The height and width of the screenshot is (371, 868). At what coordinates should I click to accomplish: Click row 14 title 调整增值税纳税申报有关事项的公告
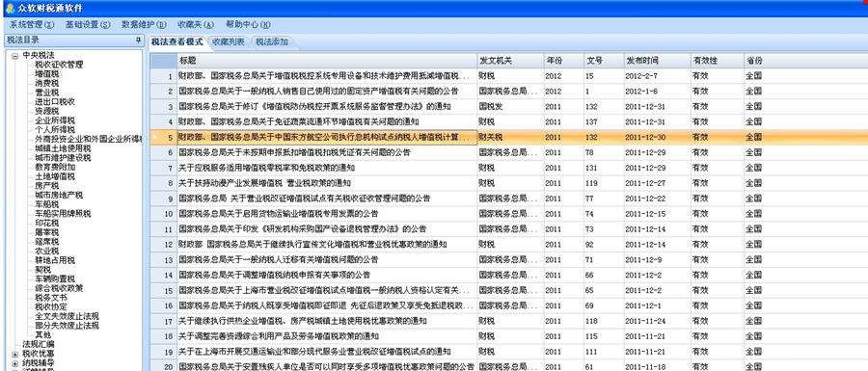pos(327,275)
